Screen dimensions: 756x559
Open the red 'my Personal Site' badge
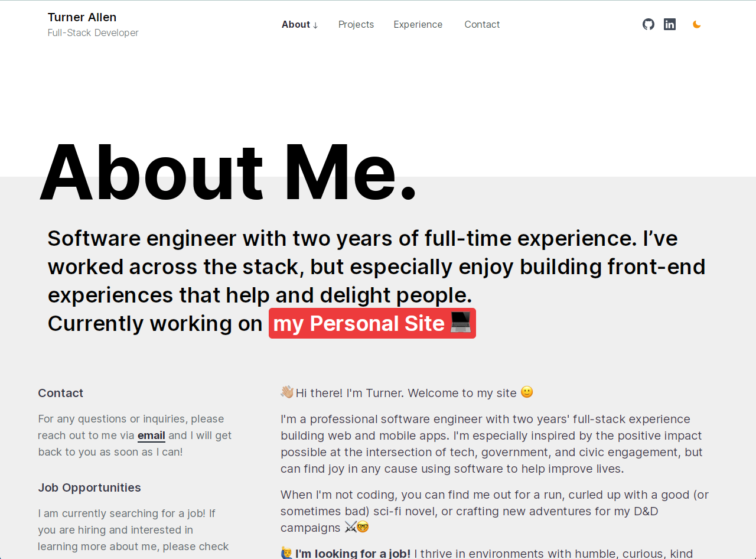(372, 323)
